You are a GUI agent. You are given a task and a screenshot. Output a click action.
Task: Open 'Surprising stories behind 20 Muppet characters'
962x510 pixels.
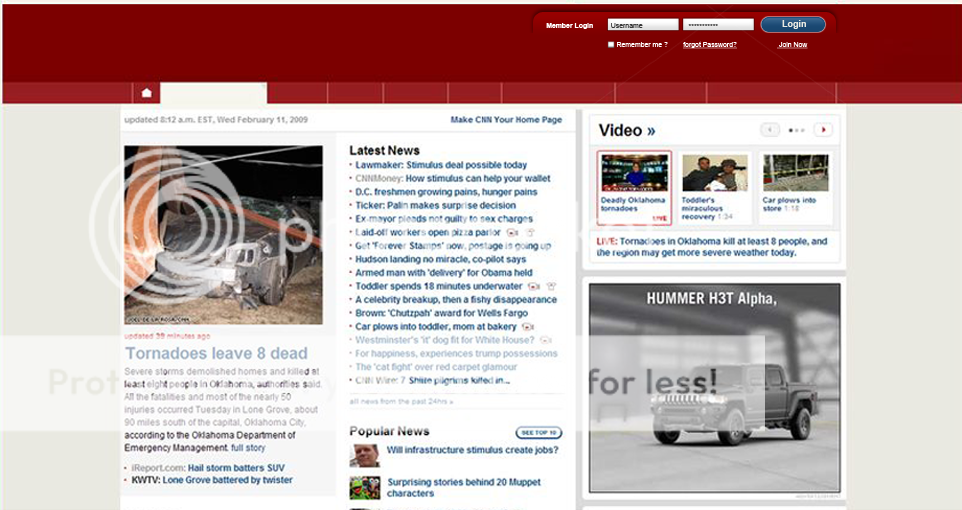pyautogui.click(x=464, y=488)
